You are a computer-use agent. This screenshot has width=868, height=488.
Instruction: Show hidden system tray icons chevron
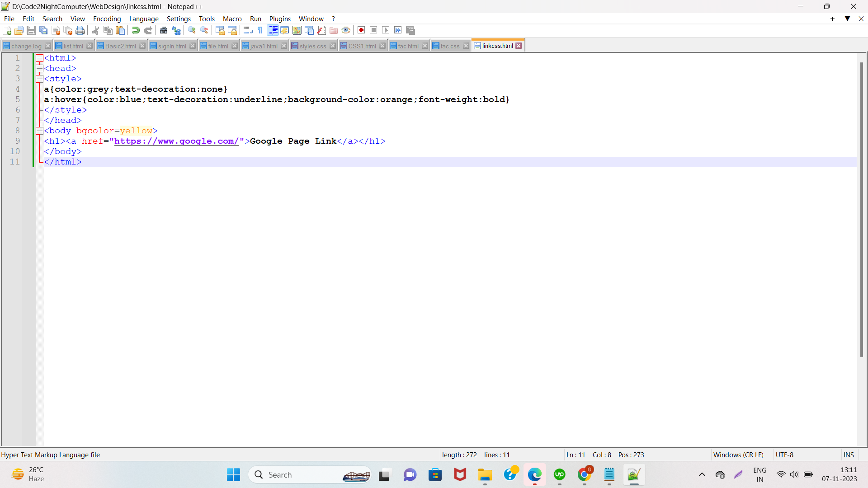pos(702,474)
